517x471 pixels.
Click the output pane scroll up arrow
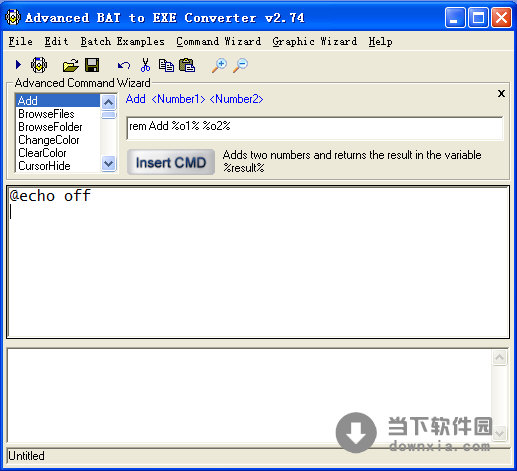(499, 358)
